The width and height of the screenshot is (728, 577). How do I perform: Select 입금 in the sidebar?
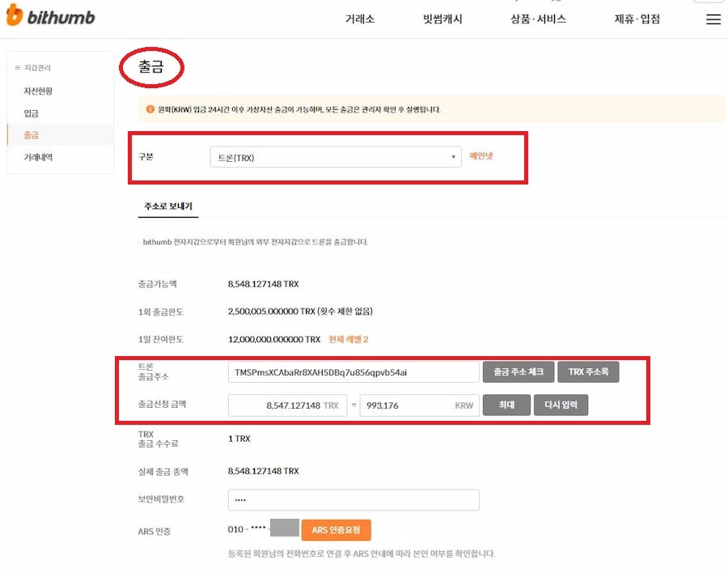(31, 113)
